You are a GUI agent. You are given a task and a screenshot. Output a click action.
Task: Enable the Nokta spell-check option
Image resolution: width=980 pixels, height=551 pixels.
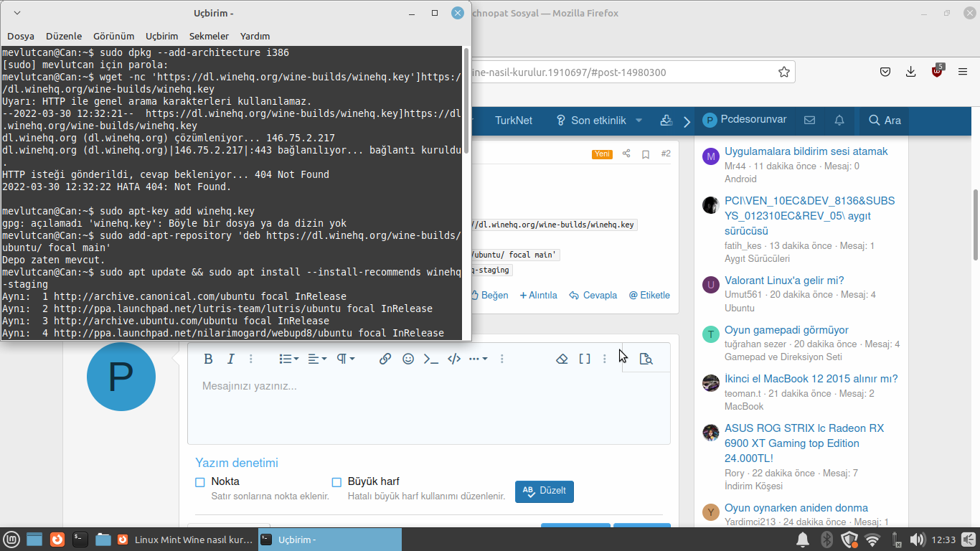point(200,482)
